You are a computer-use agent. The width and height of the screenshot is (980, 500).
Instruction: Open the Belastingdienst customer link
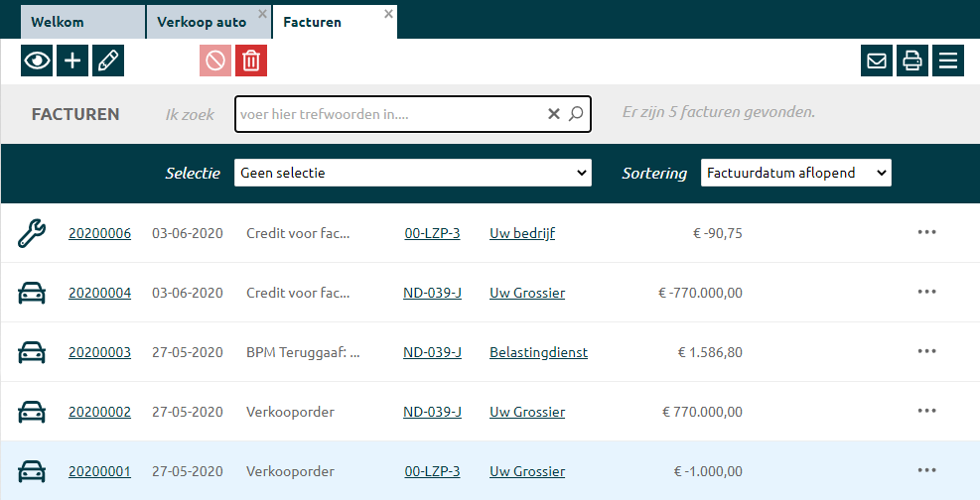point(538,352)
